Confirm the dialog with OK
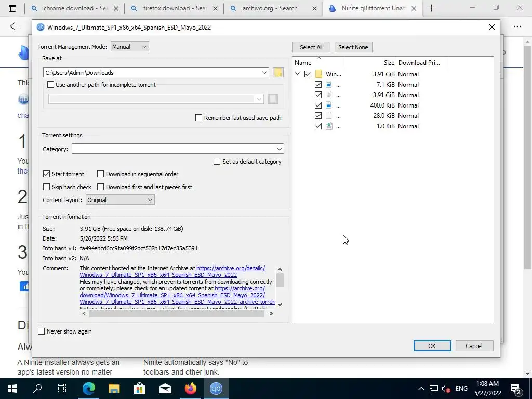 click(432, 345)
